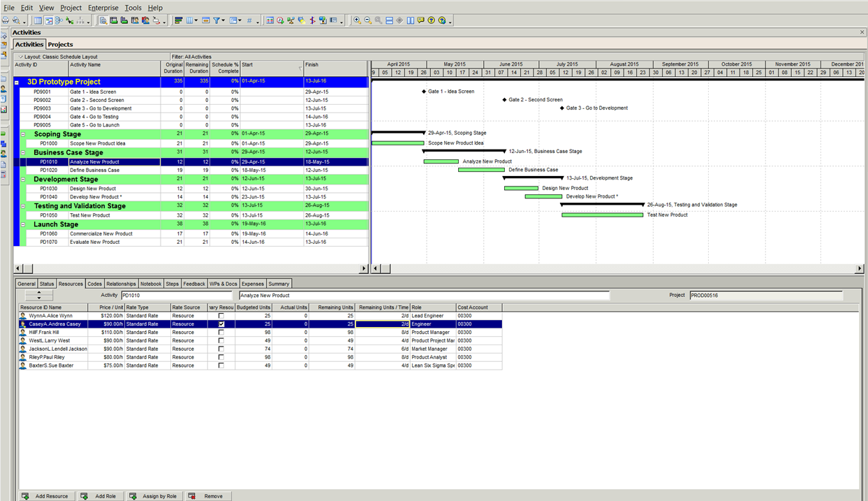Collapse the Testing and Validation Stage group
This screenshot has width=868, height=501.
[x=23, y=206]
